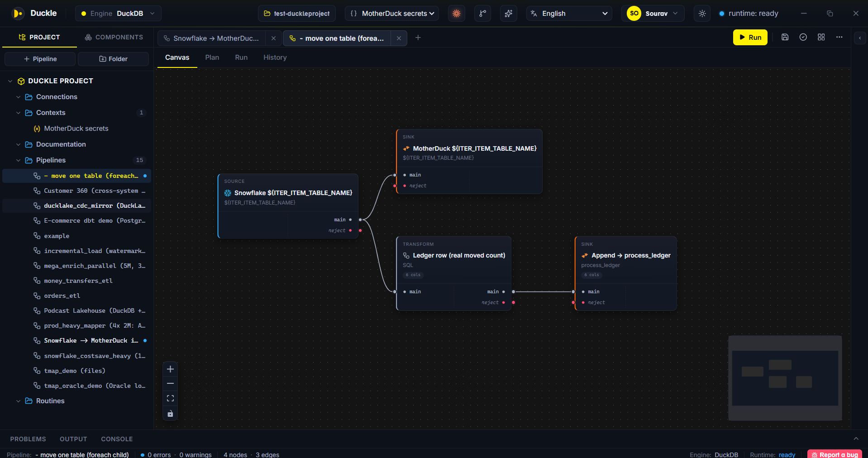Click the canvas minimap
The height and width of the screenshot is (458, 868).
click(x=785, y=378)
